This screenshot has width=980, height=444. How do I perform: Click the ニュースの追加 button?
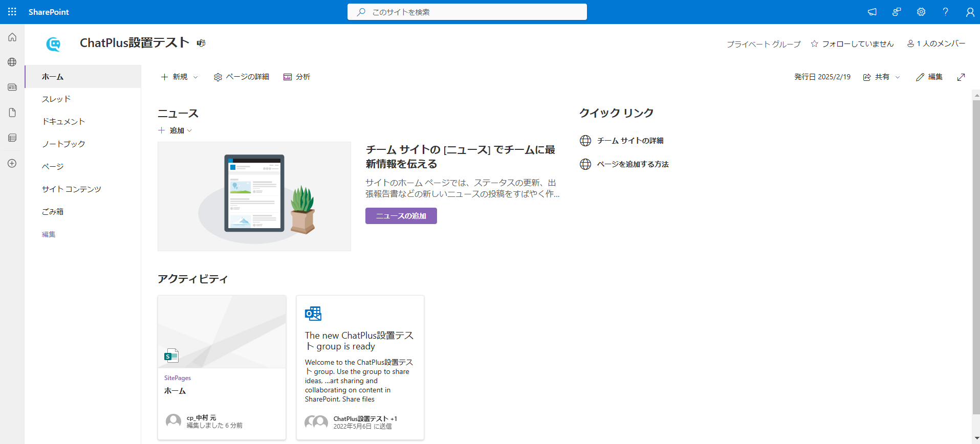coord(401,216)
